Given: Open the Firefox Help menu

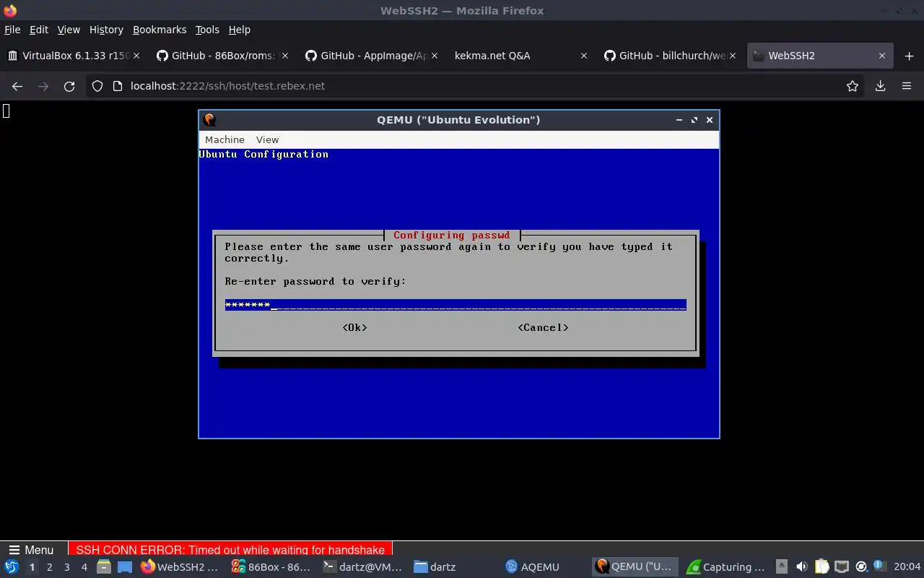Looking at the screenshot, I should pos(239,30).
